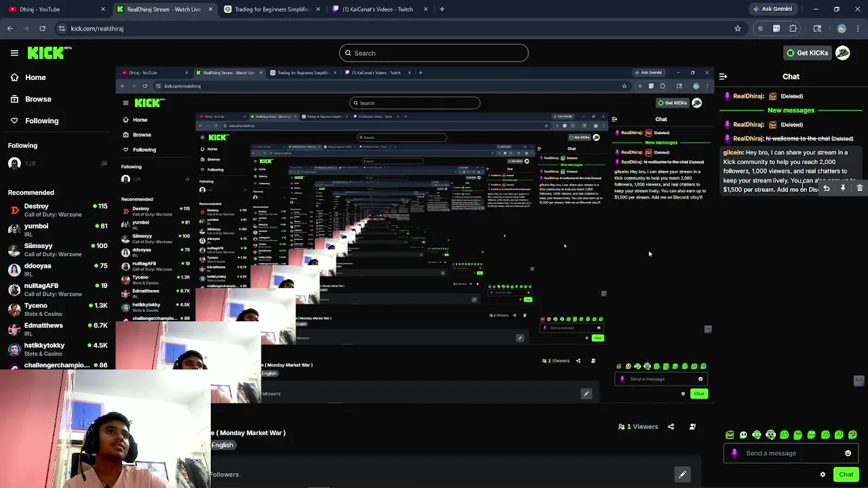Open chat settings gear icon
The height and width of the screenshot is (488, 868).
click(x=823, y=474)
